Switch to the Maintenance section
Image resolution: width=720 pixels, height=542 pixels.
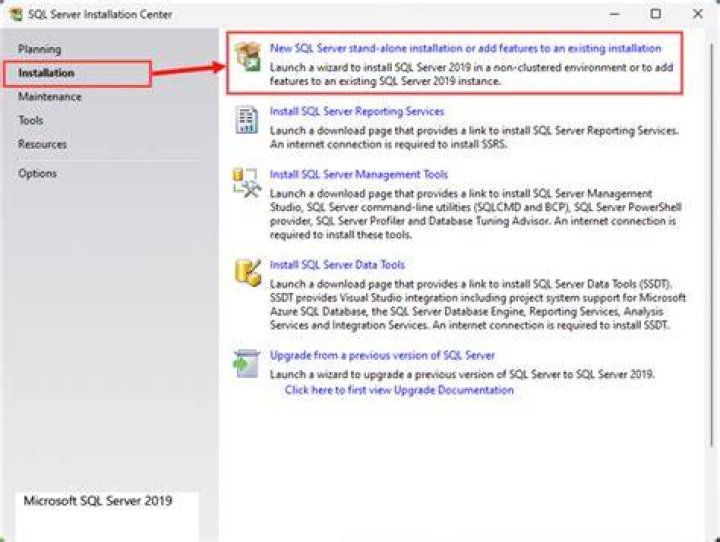tap(50, 97)
